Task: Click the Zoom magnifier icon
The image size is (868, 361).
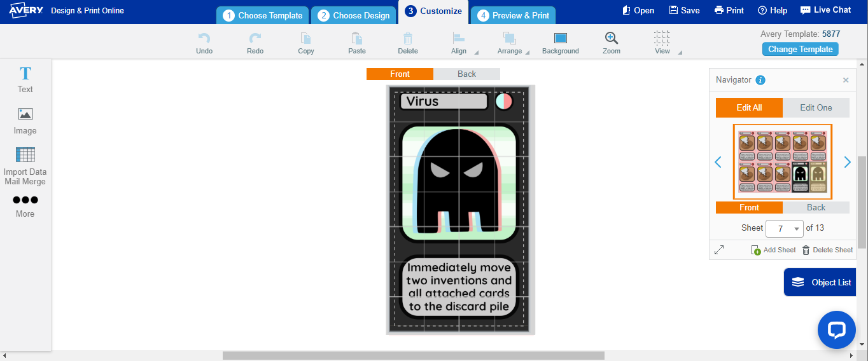Action: tap(612, 38)
